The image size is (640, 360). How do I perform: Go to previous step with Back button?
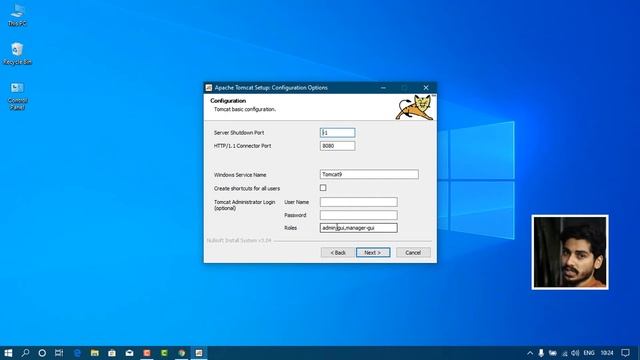click(338, 253)
